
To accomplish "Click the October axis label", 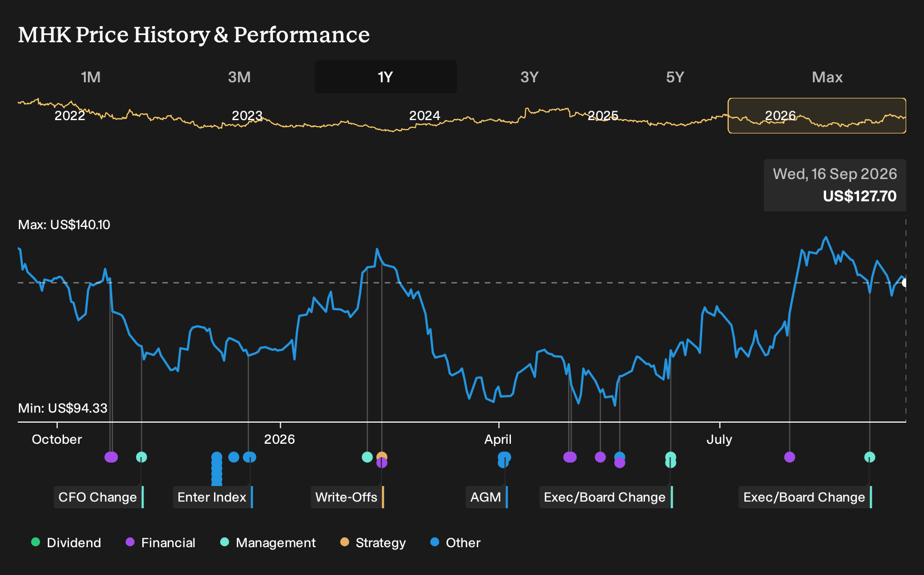I will pos(57,439).
